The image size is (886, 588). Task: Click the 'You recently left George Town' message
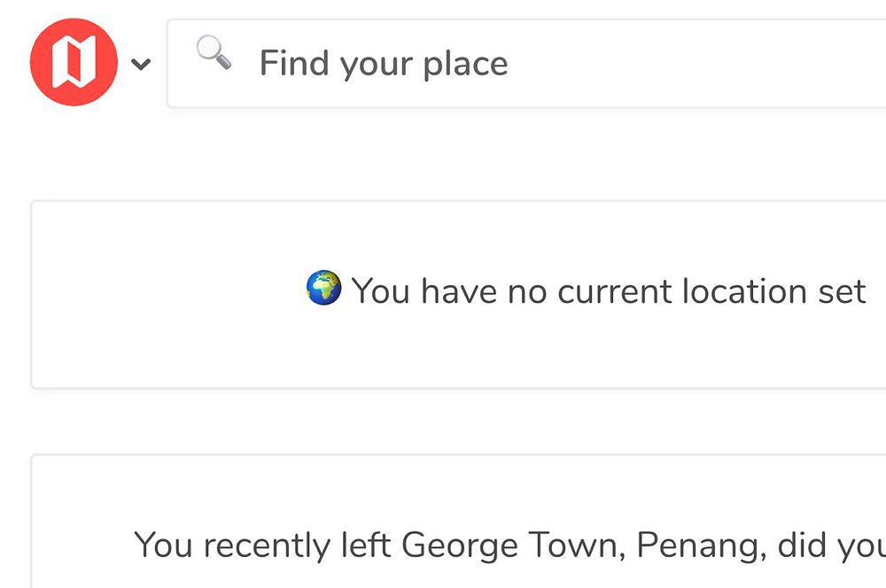(509, 545)
